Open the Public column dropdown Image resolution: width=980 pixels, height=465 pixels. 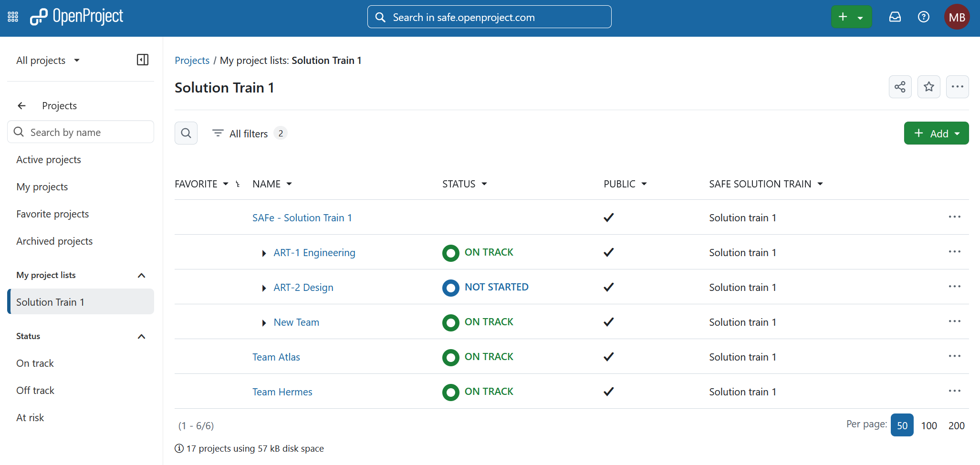coord(644,184)
